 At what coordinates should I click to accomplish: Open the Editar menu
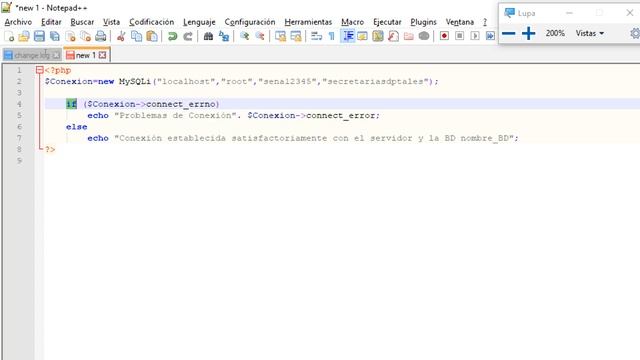[x=51, y=22]
